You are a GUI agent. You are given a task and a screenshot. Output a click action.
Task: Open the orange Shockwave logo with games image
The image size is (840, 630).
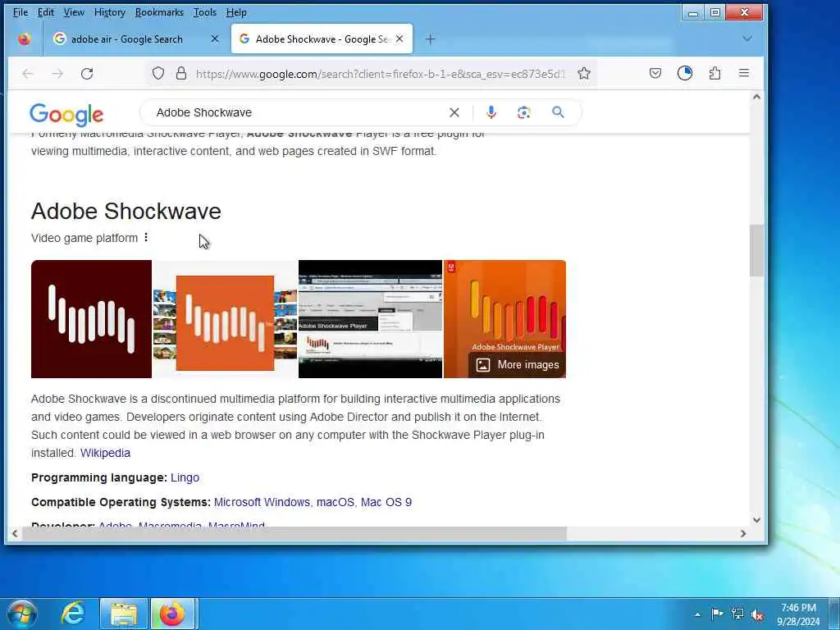225,319
